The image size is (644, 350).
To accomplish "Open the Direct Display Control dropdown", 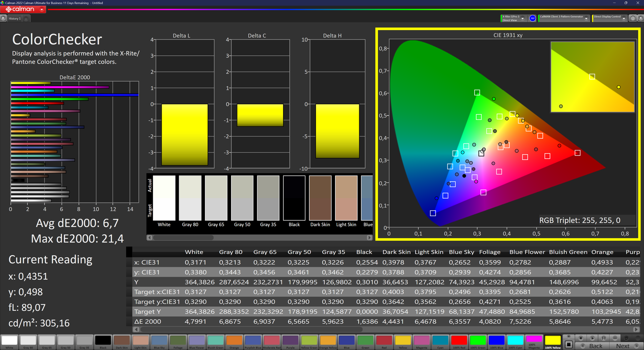I will pos(624,19).
